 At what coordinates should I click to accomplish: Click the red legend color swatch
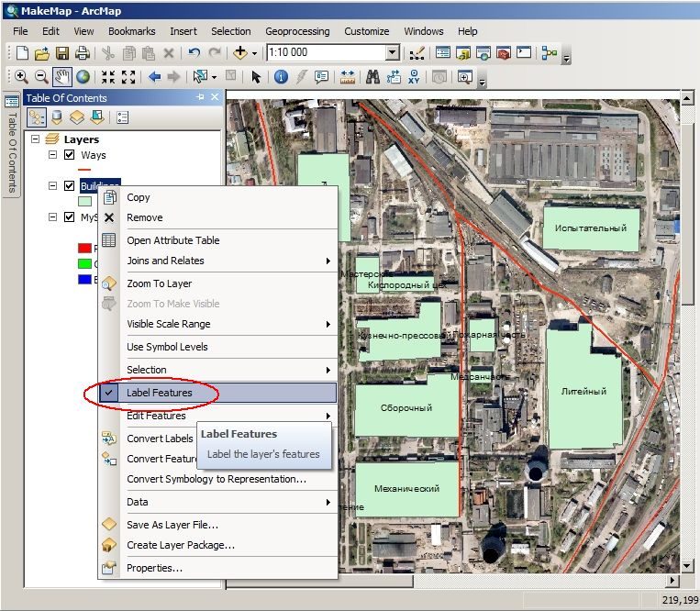point(84,248)
